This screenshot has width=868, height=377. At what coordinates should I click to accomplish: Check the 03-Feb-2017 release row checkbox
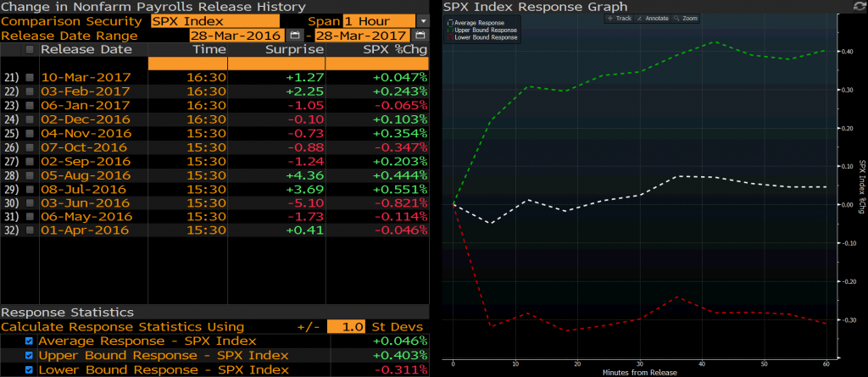(x=30, y=91)
